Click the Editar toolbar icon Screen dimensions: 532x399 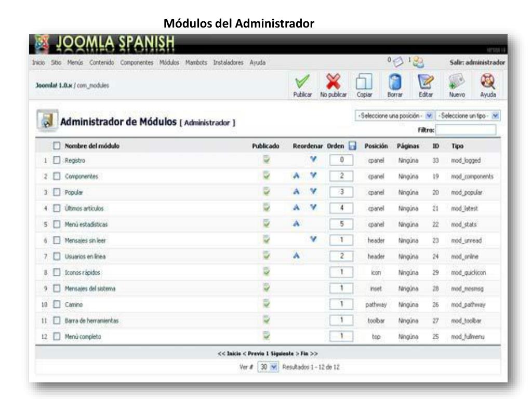point(425,82)
